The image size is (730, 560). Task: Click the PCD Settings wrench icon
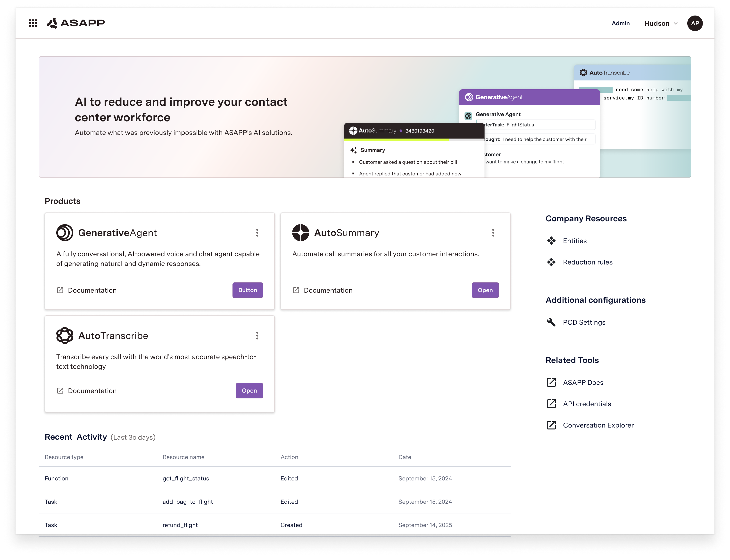pos(551,322)
